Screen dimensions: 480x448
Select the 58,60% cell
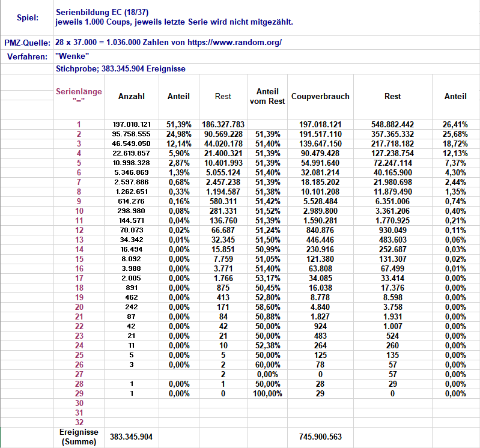(267, 307)
